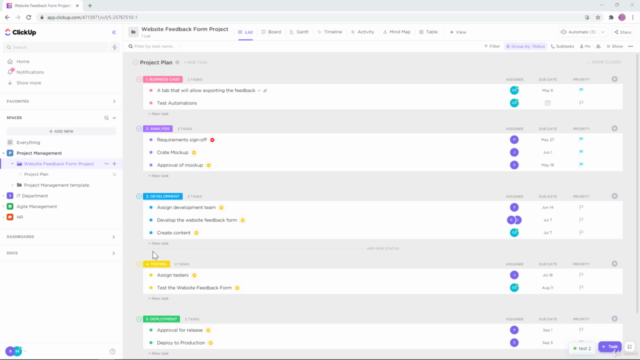Click the plus View button
This screenshot has height=360, width=640.
pyautogui.click(x=458, y=32)
